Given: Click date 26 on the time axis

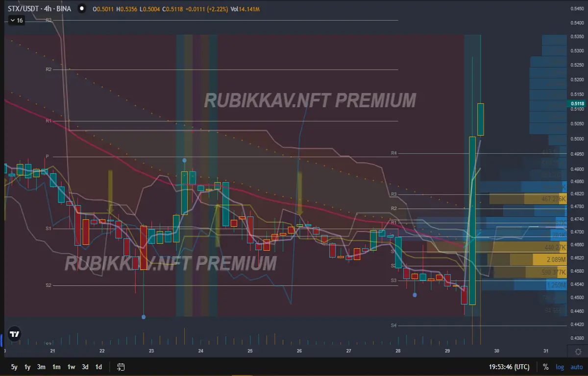Looking at the screenshot, I should [x=299, y=351].
